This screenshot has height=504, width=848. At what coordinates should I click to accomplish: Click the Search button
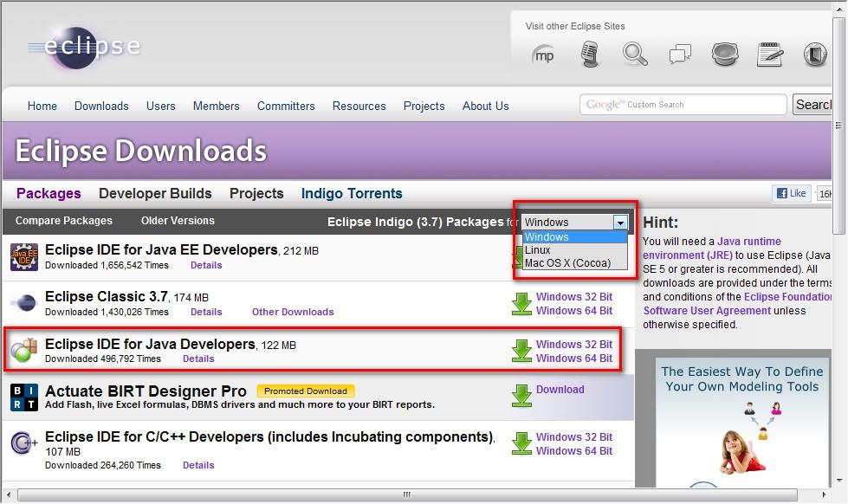click(x=812, y=105)
